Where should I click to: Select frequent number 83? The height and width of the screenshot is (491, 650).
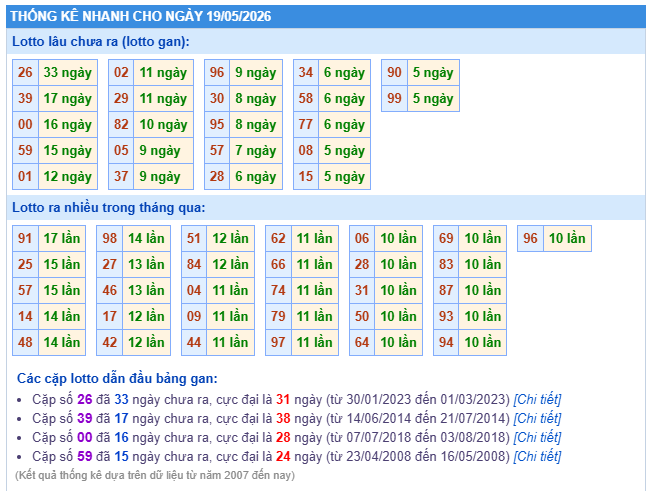click(x=446, y=265)
